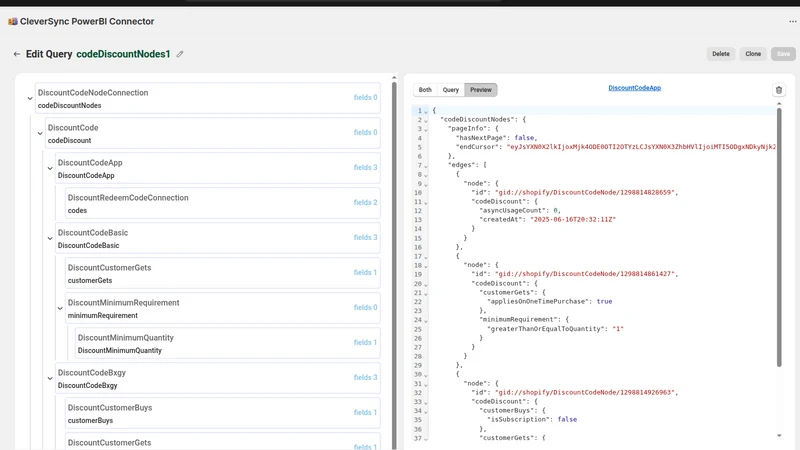
Task: Select the DiscountCustomerGets row under DiscountCodeBasic
Action: click(222, 273)
